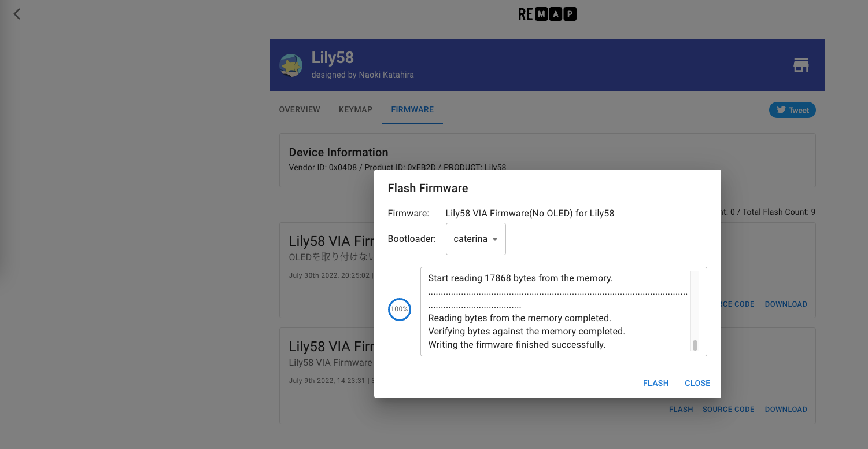
Task: Click the Remap logo in the header
Action: coord(547,14)
